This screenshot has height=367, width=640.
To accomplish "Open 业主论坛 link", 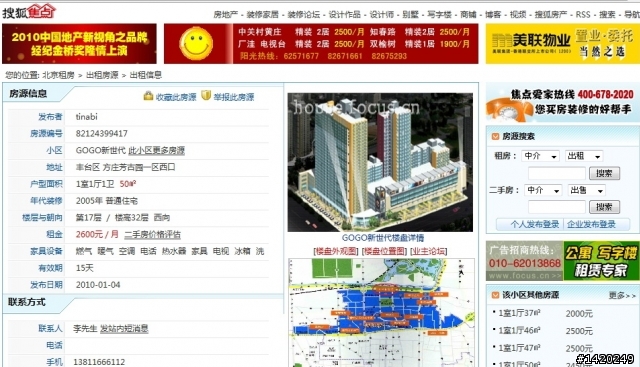I will coord(429,251).
